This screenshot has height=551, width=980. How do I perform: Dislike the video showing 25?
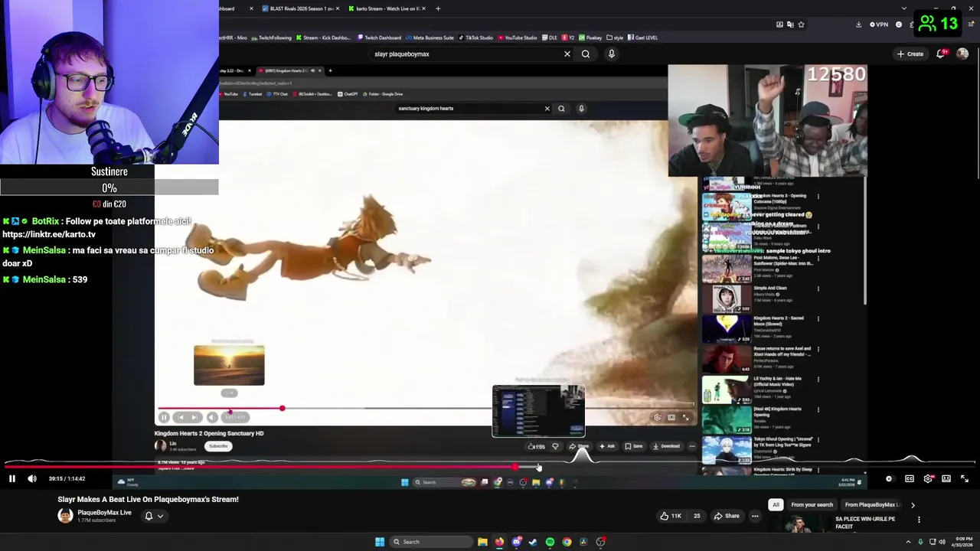click(x=697, y=516)
